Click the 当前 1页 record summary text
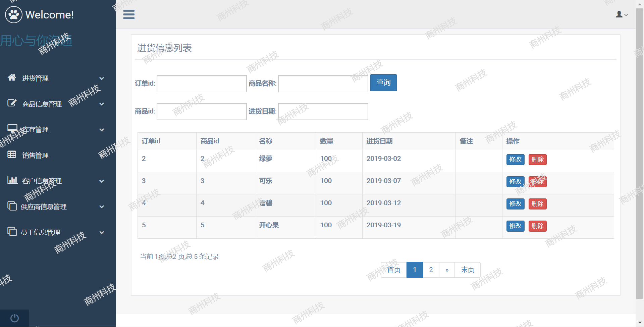Viewport: 644px width, 327px height. (x=179, y=256)
